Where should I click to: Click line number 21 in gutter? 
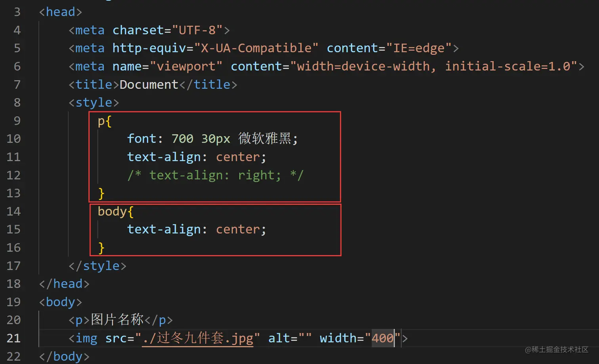pos(13,338)
